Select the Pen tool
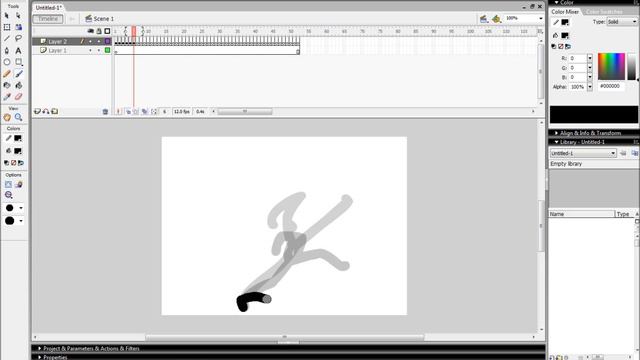Image resolution: width=640 pixels, height=360 pixels. point(7,51)
